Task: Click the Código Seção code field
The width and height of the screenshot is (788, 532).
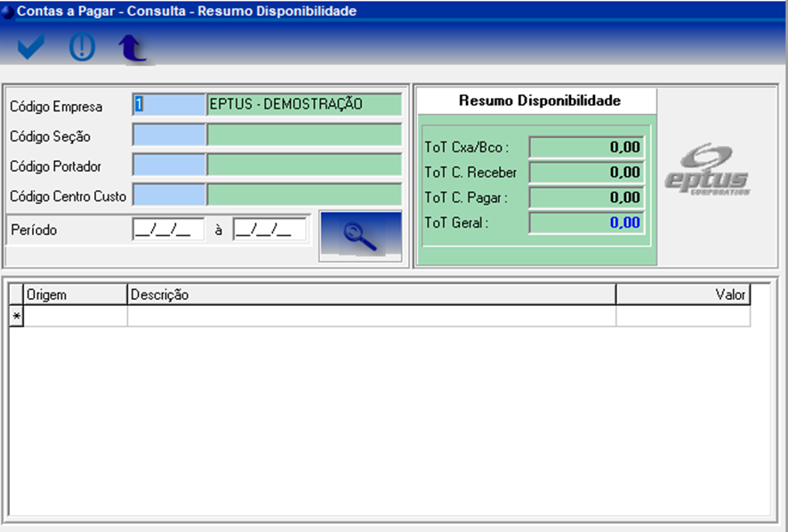Action: [169, 135]
